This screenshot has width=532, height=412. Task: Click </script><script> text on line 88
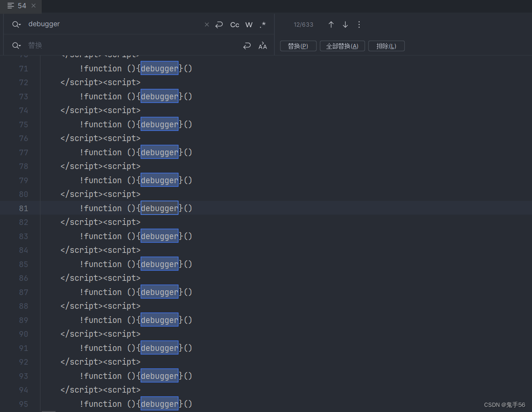101,306
